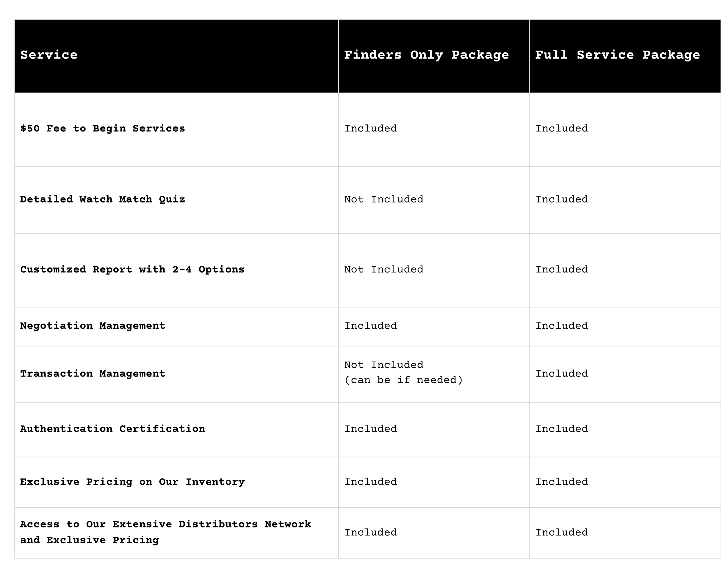Viewport: 728px width, 563px height.
Task: Click Full Service cell for Detailed Watch Match Quiz
Action: click(x=562, y=199)
